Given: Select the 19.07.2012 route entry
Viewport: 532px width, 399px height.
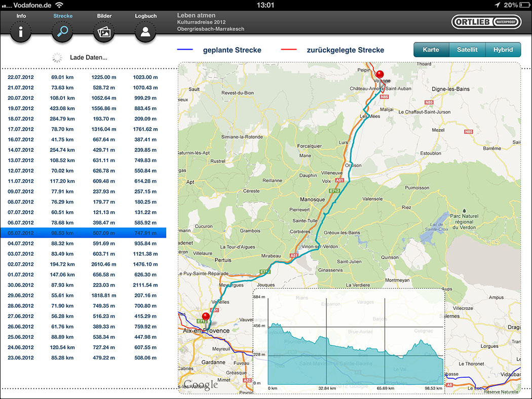Looking at the screenshot, I should (83, 108).
